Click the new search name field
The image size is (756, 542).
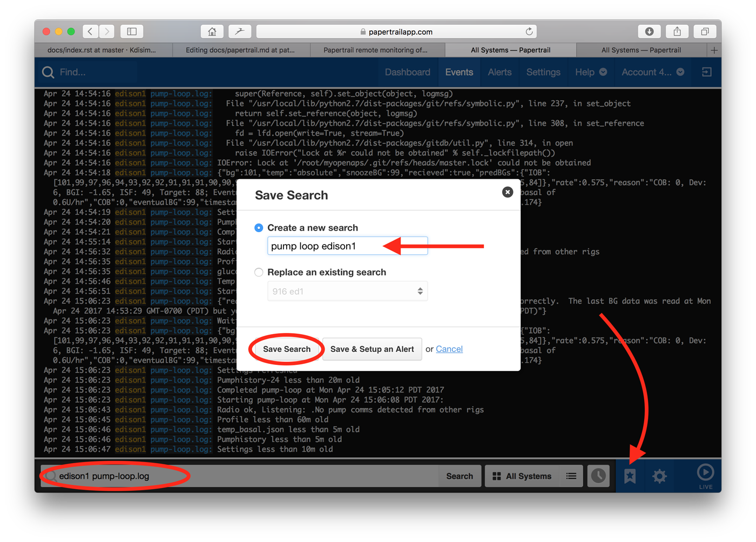pos(347,246)
